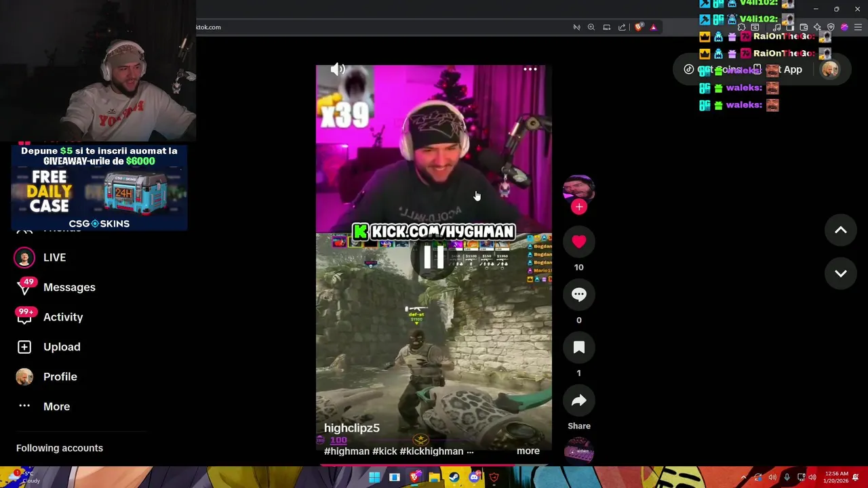Click the install app icon in address bar

[x=607, y=27]
